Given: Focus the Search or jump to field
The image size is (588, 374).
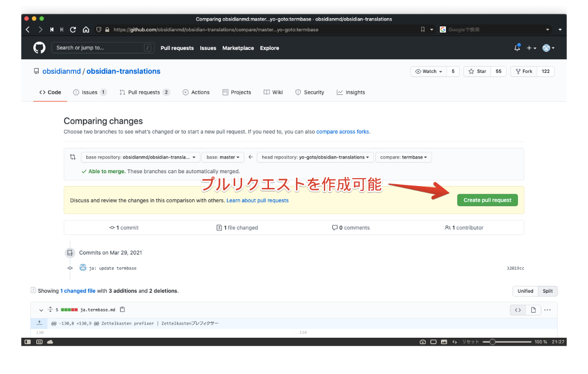Looking at the screenshot, I should [x=103, y=48].
